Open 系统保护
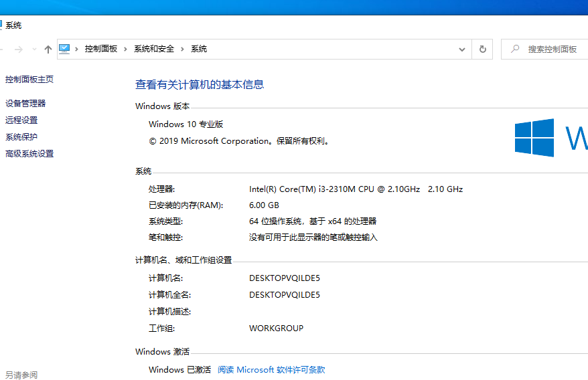 [21, 136]
